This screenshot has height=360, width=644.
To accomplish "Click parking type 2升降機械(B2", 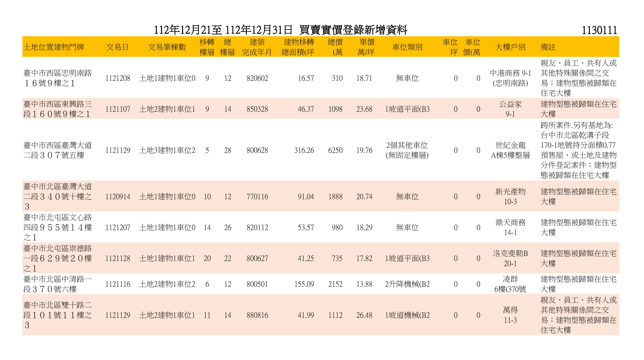I will [407, 284].
